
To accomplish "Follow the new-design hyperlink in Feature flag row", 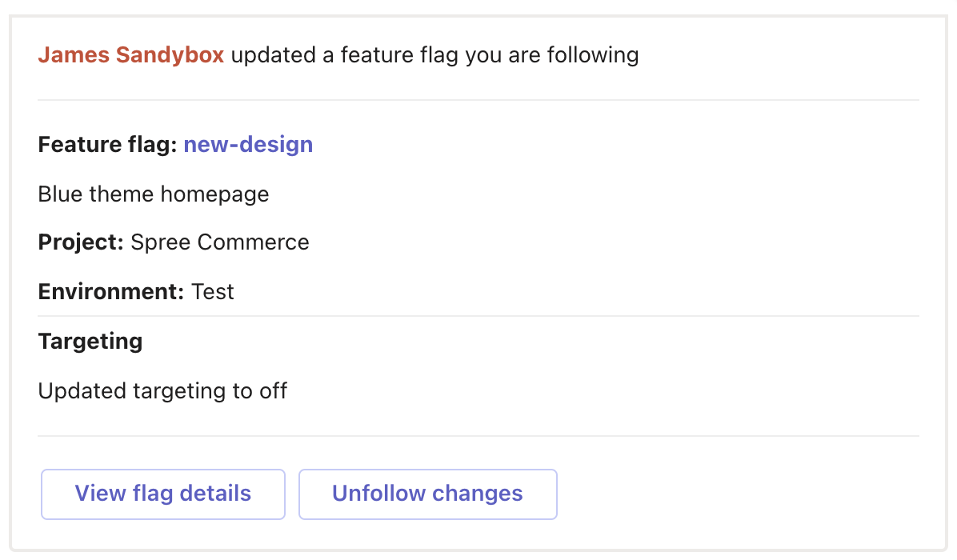I will click(248, 145).
